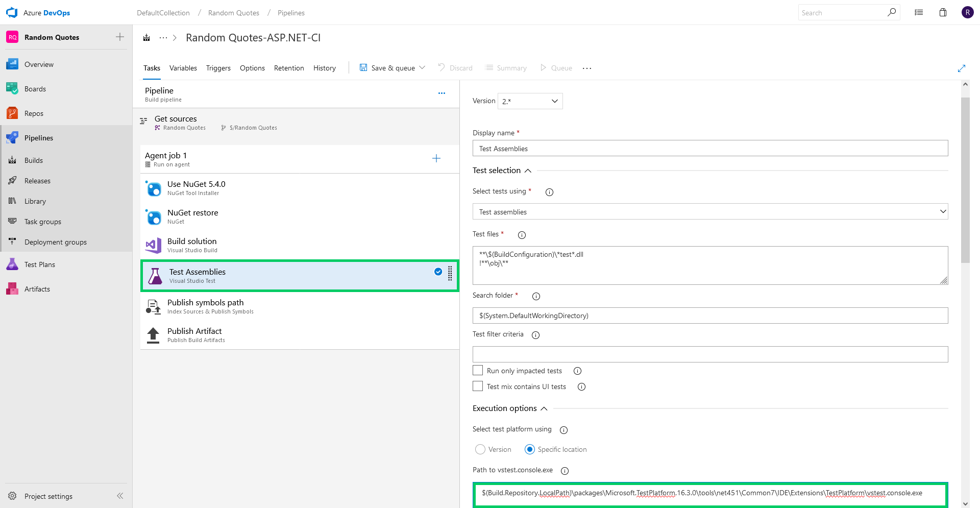Click Discard button
This screenshot has height=508, width=980.
tap(455, 68)
